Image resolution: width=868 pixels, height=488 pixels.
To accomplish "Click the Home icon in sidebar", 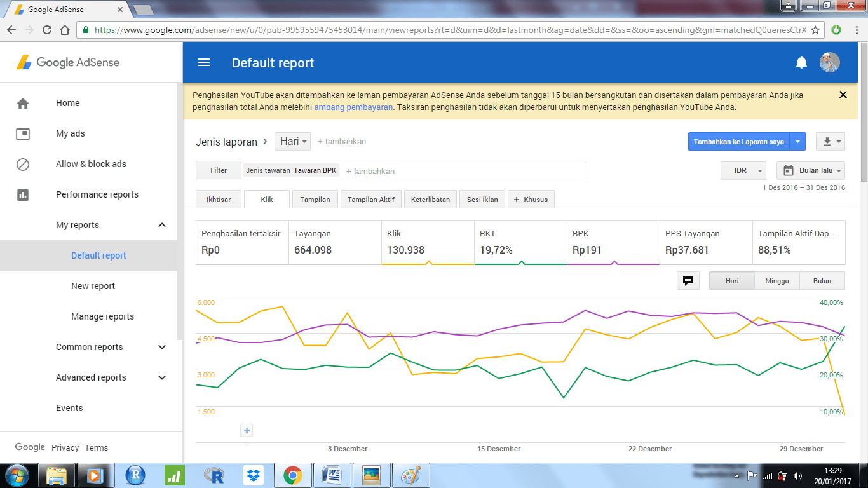I will coord(23,103).
